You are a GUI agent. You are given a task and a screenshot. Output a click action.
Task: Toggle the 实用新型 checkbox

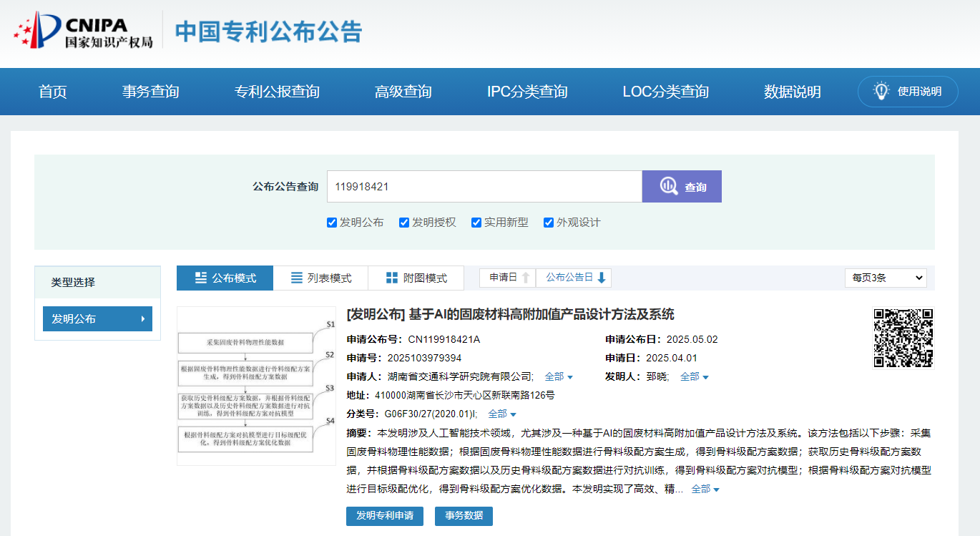coord(476,223)
